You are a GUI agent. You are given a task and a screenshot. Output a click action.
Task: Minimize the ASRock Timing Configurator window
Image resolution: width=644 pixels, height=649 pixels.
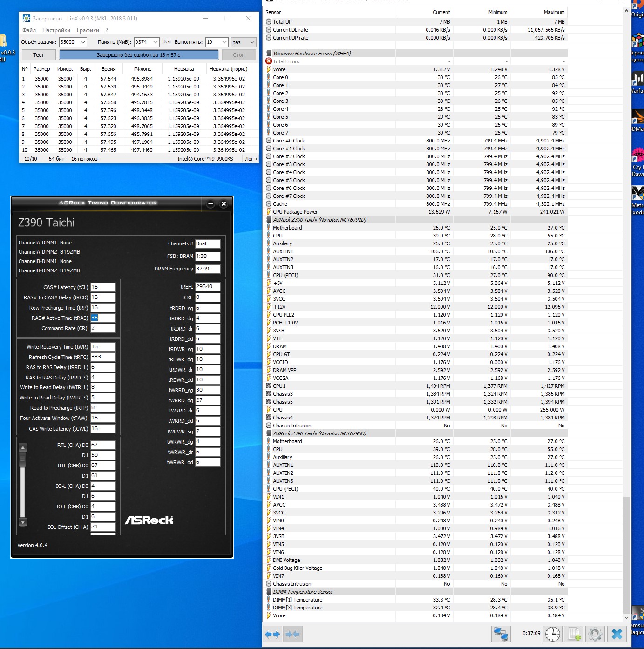point(210,204)
